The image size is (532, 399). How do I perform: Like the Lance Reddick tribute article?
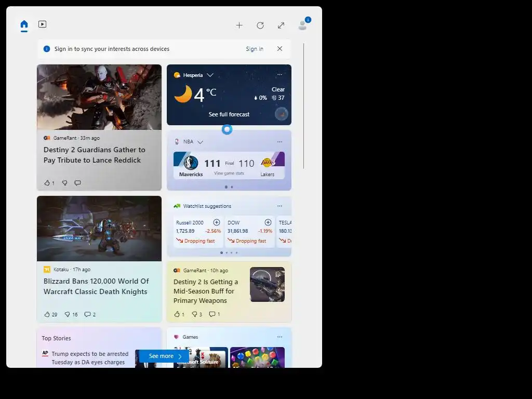[x=47, y=183]
